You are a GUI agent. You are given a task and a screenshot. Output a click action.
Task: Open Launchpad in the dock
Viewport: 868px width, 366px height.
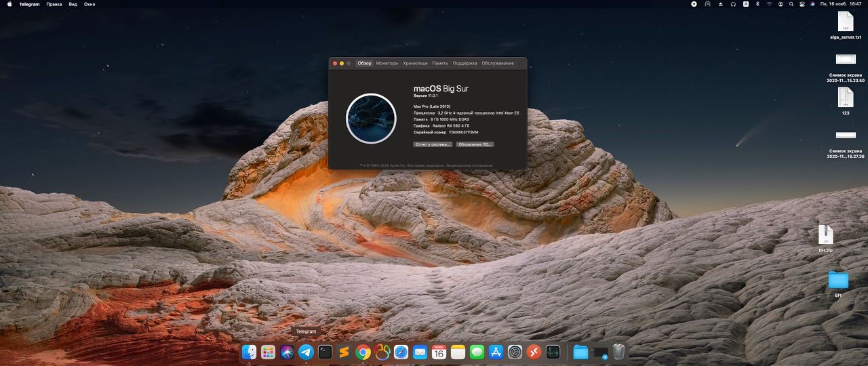[x=268, y=352]
